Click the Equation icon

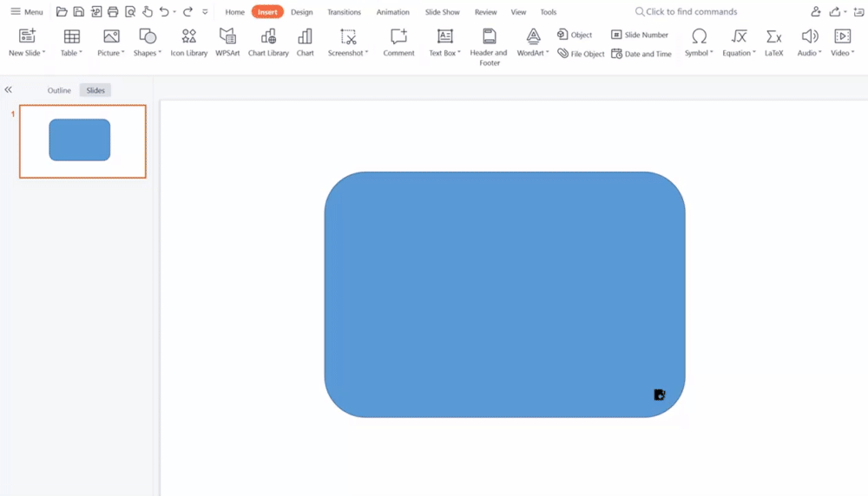pos(739,36)
